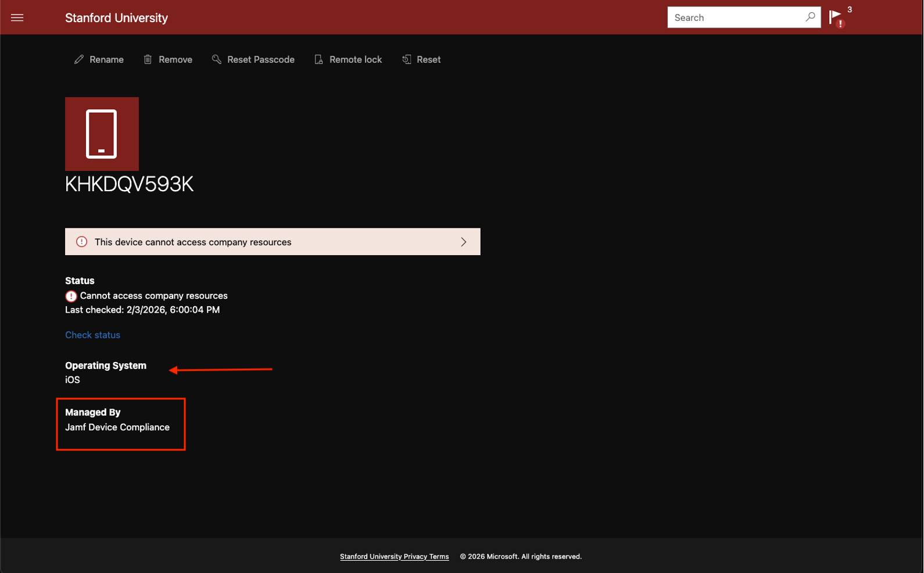Click the trash can Remove icon
The height and width of the screenshot is (573, 924).
click(x=148, y=59)
